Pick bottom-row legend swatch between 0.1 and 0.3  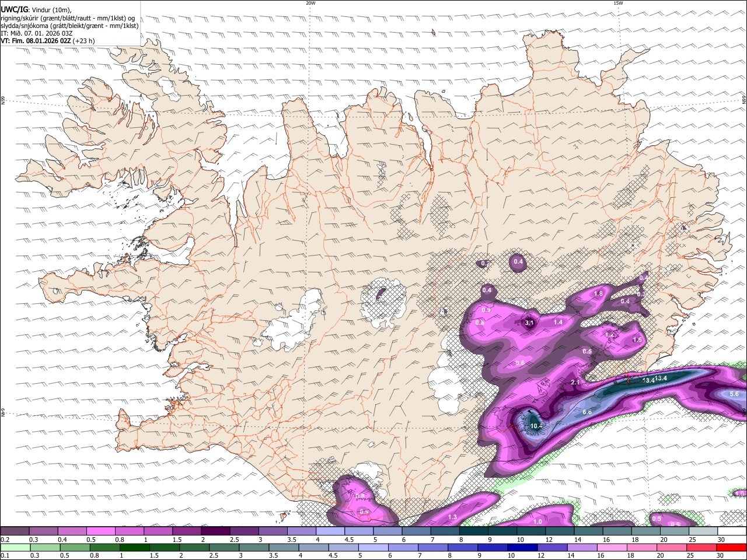click(15, 548)
